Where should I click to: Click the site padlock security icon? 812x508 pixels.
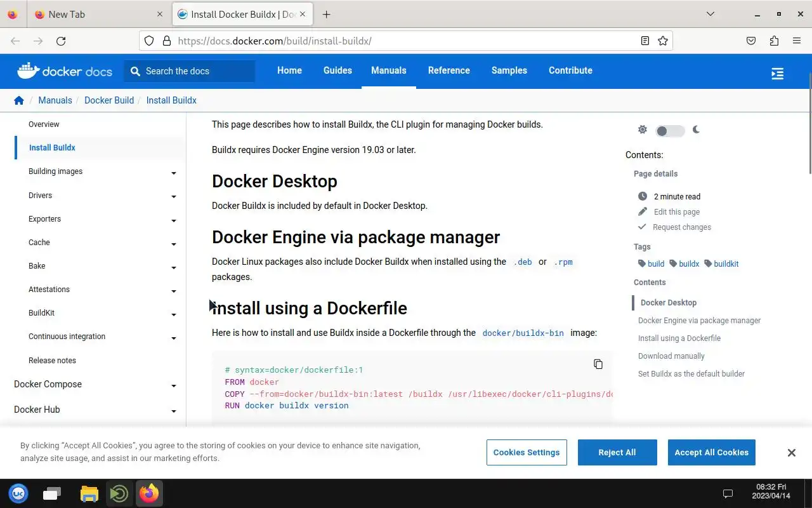pyautogui.click(x=167, y=41)
